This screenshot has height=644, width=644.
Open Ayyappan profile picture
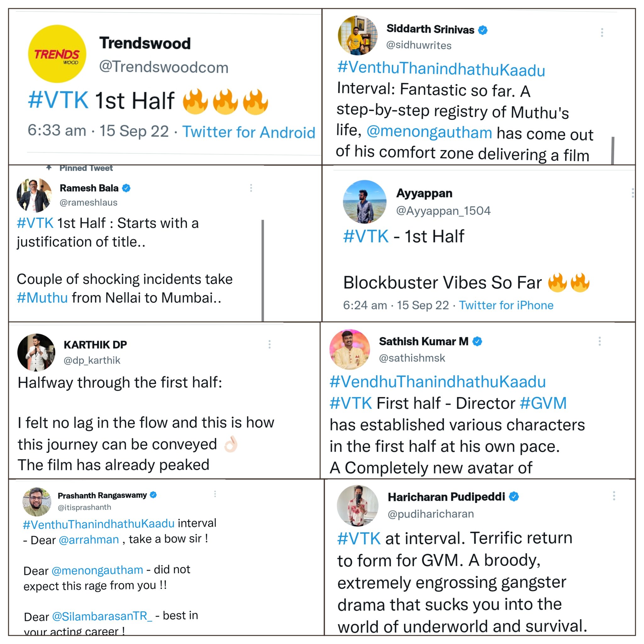click(x=365, y=202)
